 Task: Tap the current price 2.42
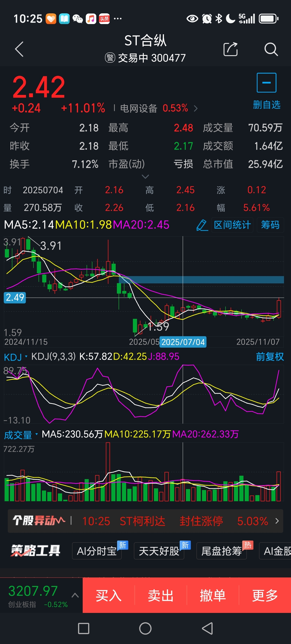[39, 87]
